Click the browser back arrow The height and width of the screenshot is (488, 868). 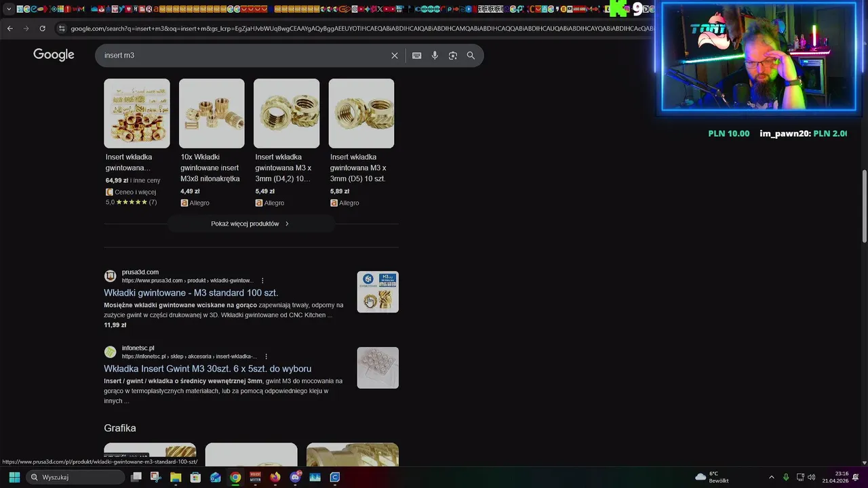(x=9, y=28)
